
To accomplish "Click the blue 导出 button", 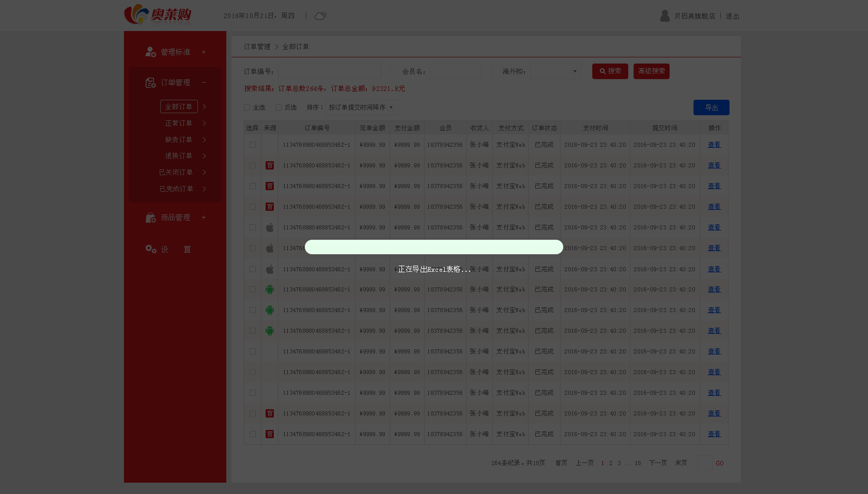I will pyautogui.click(x=711, y=107).
